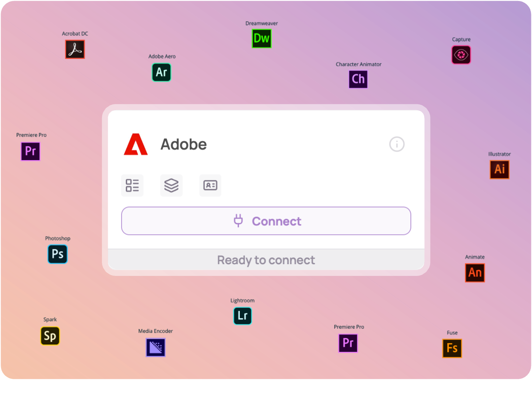Click the Premiere Pro icon below Lightroom
532x397 pixels.
click(x=348, y=343)
